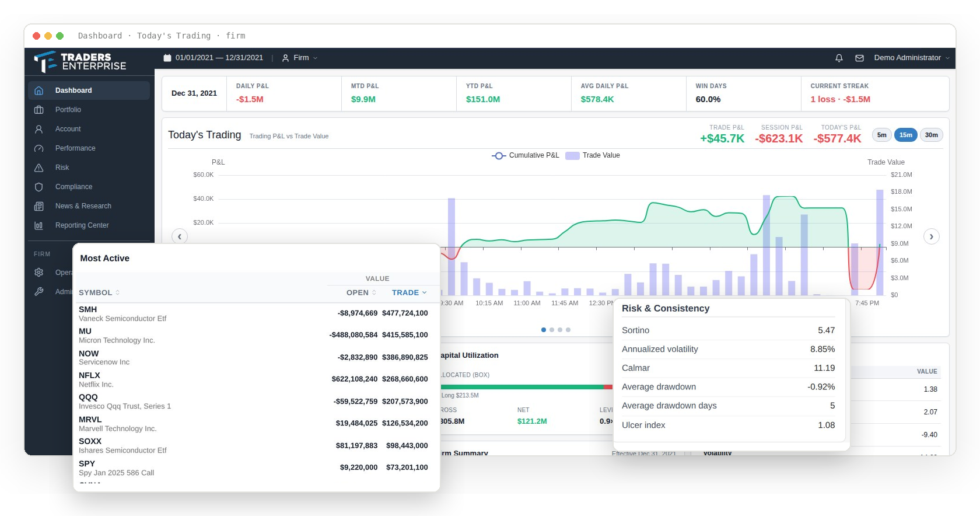
Task: Click the NOW Servicenow row
Action: pos(256,358)
